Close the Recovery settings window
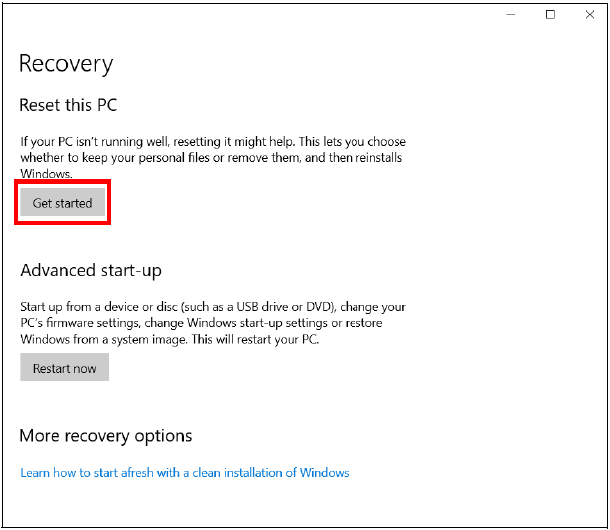Image resolution: width=610 pixels, height=530 pixels. [588, 15]
